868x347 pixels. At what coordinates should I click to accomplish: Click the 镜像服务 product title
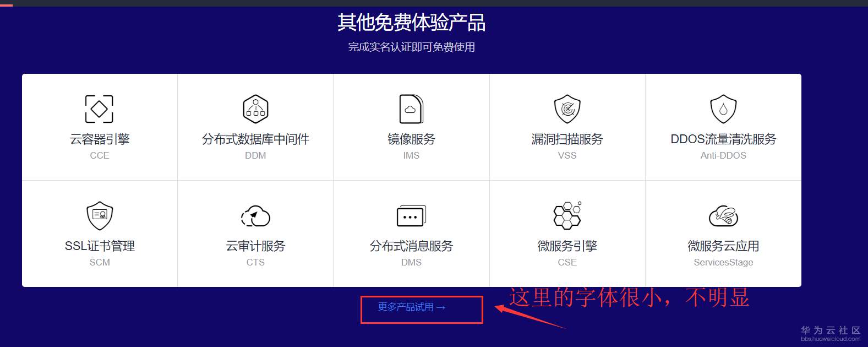coord(411,139)
